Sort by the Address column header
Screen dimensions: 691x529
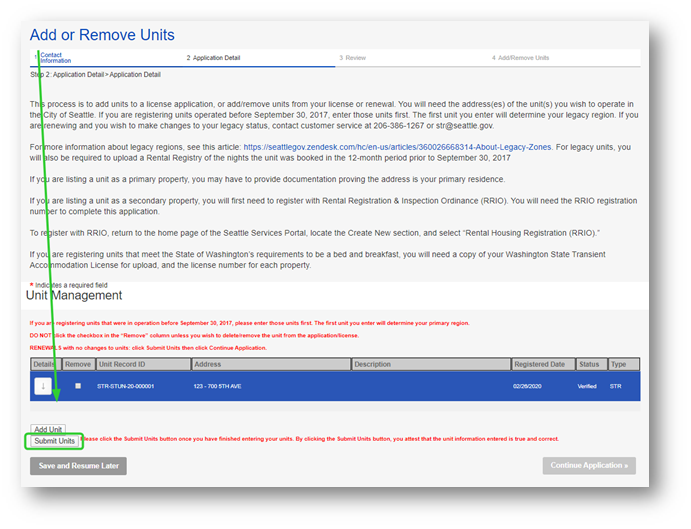click(x=208, y=364)
